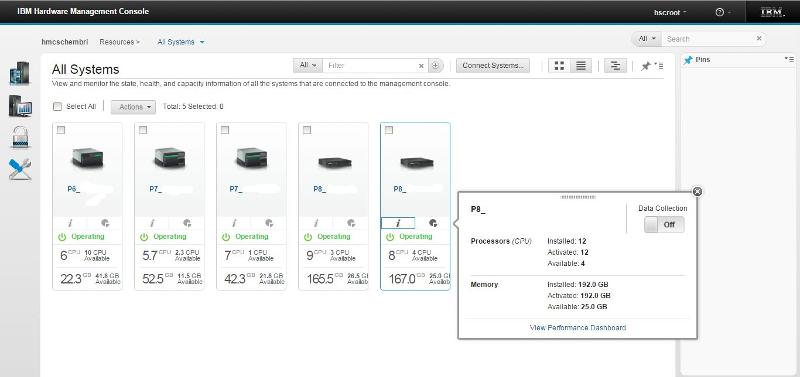Image resolution: width=800 pixels, height=377 pixels.
Task: Switch to the table list view
Action: click(x=581, y=66)
